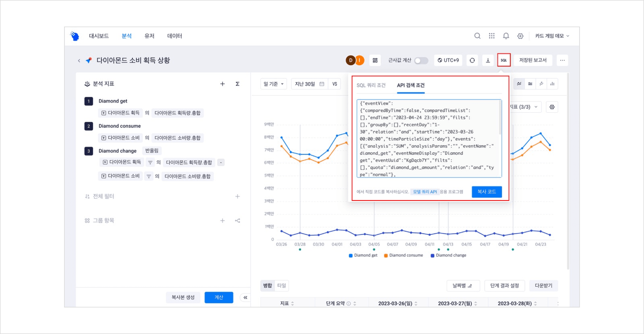Click the download icon in the header
644x334 pixels.
pyautogui.click(x=488, y=60)
